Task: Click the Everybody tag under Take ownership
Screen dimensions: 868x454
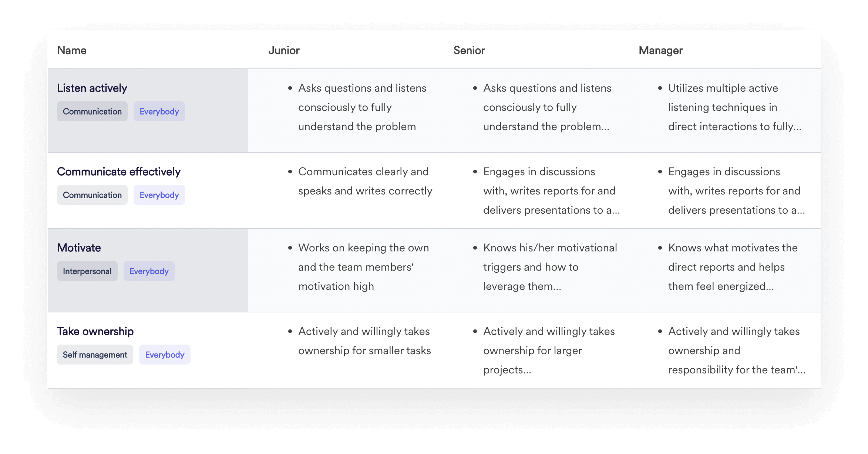Action: (x=165, y=355)
